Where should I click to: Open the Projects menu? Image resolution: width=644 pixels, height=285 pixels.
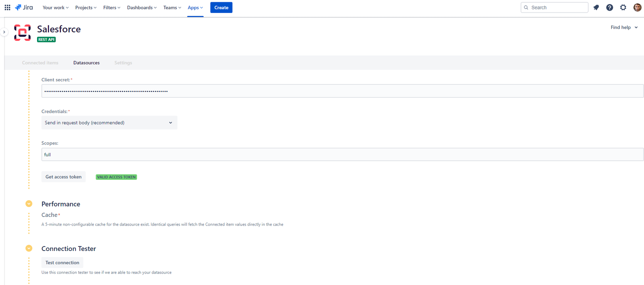86,8
